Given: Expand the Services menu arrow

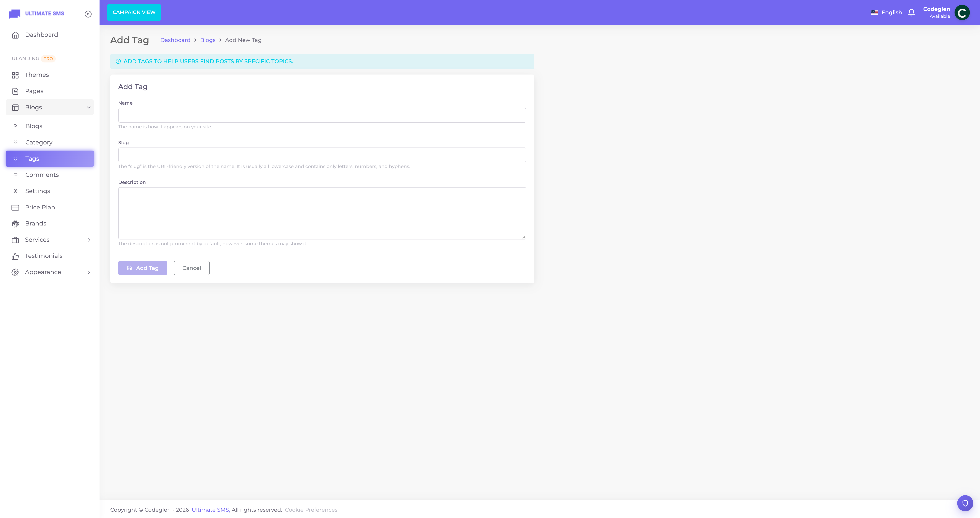Looking at the screenshot, I should click(89, 240).
